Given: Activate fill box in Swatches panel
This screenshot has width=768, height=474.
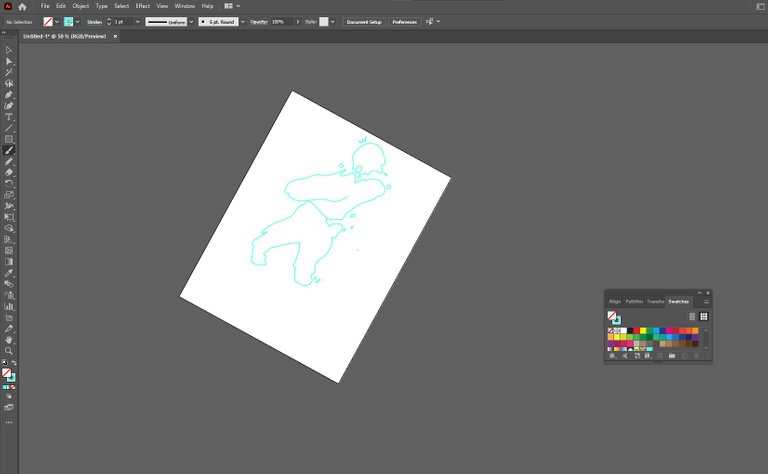Looking at the screenshot, I should pyautogui.click(x=612, y=315).
